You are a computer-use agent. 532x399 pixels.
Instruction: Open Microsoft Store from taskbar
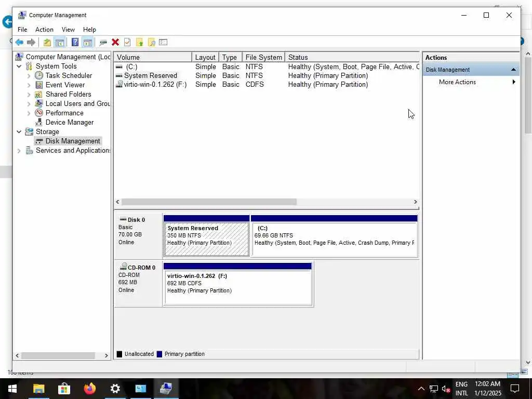[x=64, y=389]
